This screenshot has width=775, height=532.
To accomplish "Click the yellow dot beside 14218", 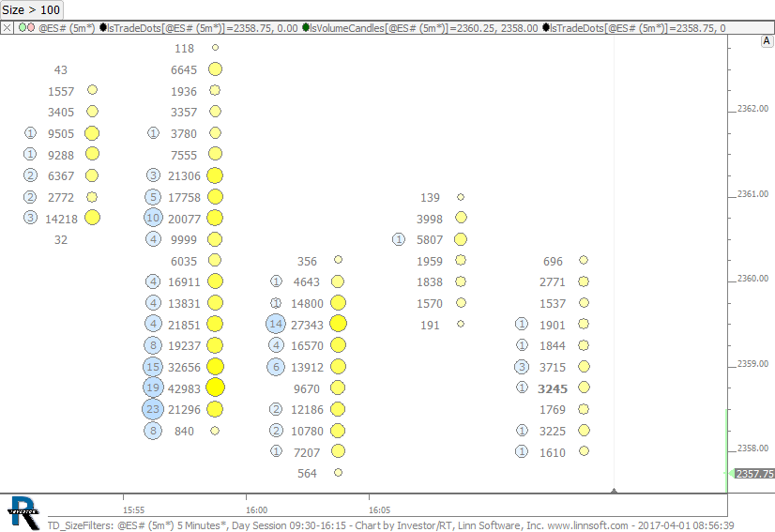I will [93, 218].
